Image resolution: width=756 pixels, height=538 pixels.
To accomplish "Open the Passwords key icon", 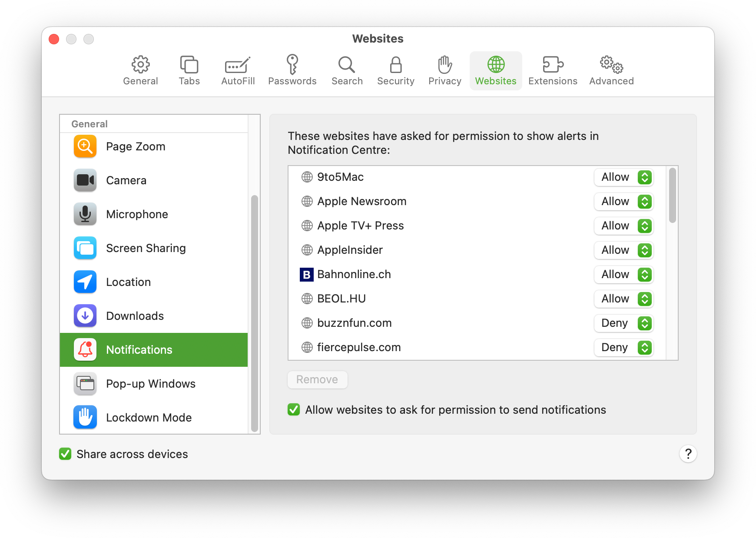I will coord(292,64).
